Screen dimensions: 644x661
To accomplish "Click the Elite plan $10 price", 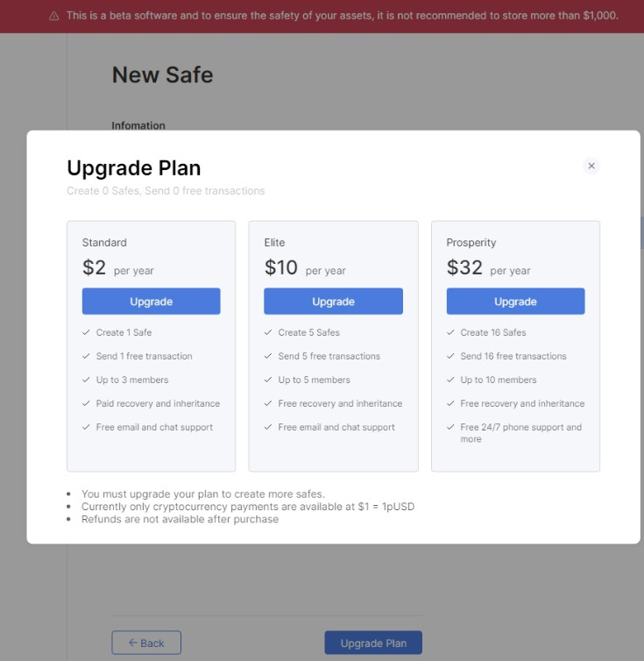I will pyautogui.click(x=281, y=268).
